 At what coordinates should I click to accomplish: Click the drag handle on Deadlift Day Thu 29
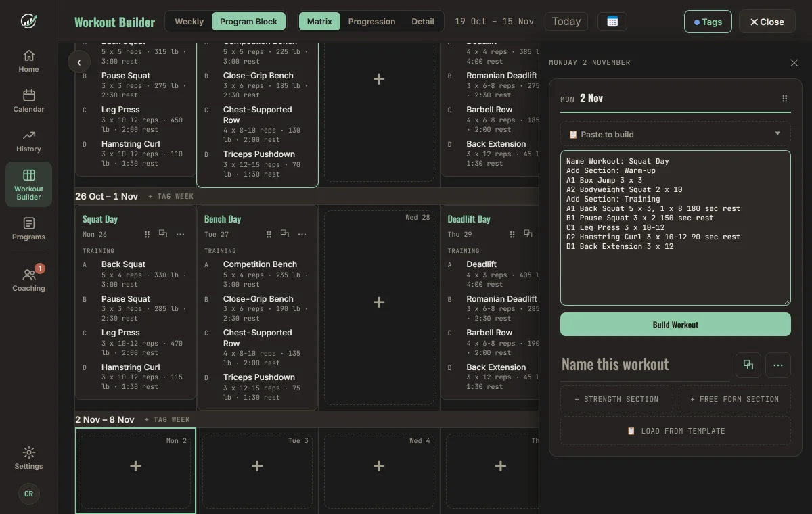(x=512, y=234)
